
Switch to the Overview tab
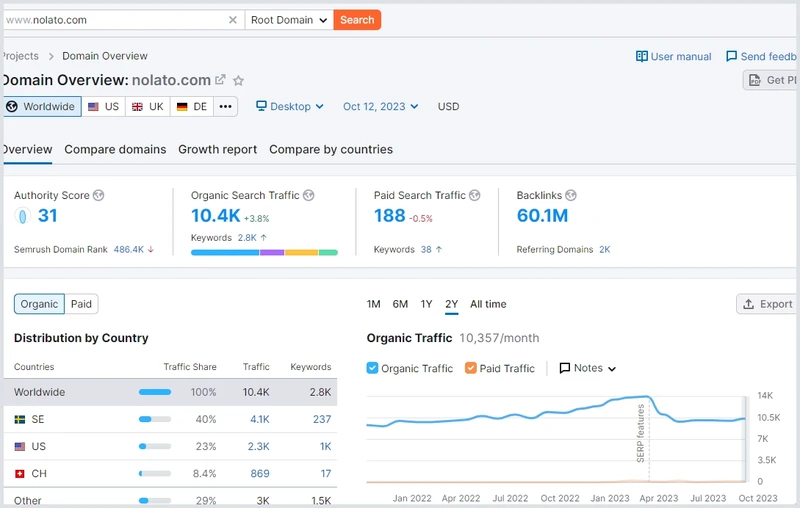pyautogui.click(x=27, y=149)
